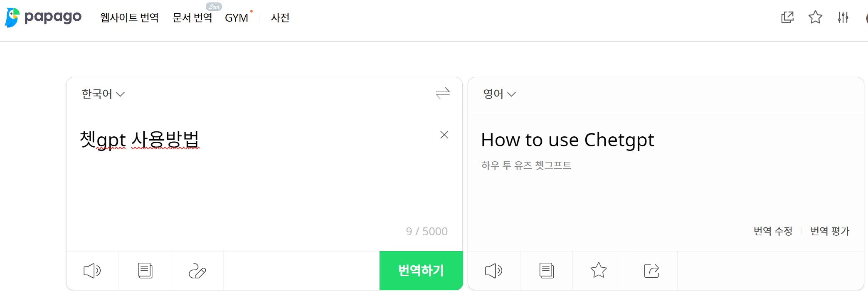This screenshot has width=868, height=291.
Task: Open the target language dropdown showing 영어
Action: (499, 94)
